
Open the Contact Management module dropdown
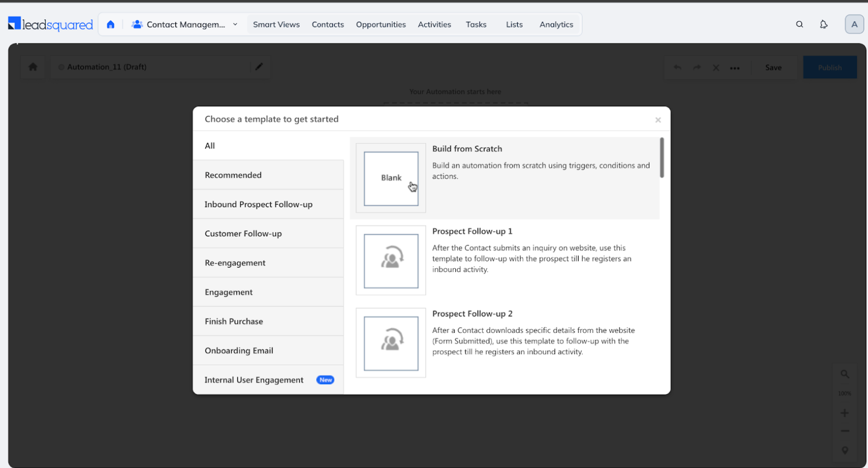pyautogui.click(x=185, y=25)
